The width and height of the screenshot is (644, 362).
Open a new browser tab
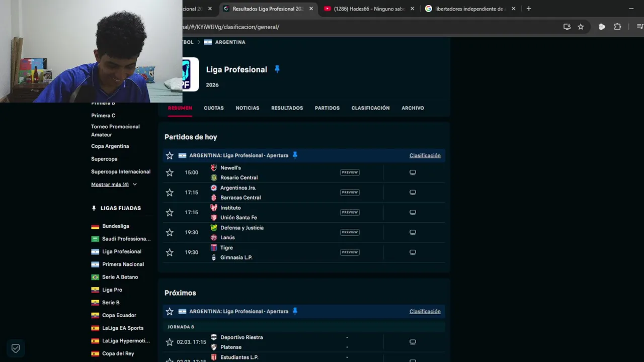(x=528, y=9)
